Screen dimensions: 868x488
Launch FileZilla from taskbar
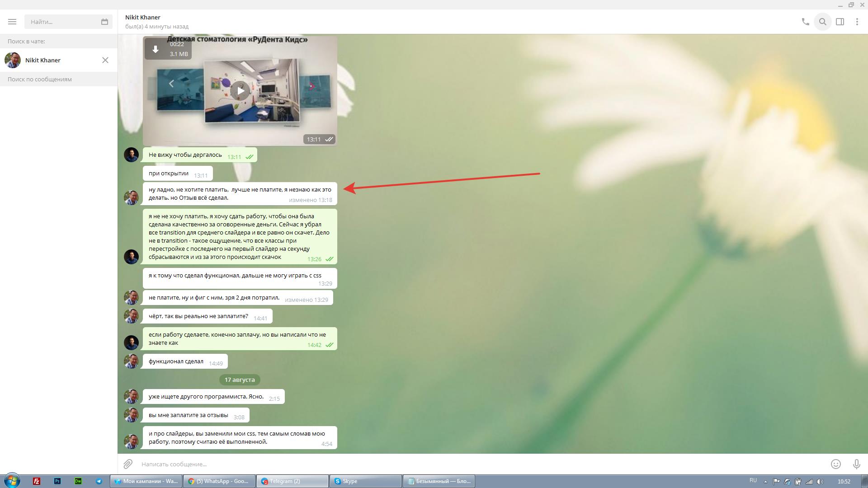pos(37,481)
